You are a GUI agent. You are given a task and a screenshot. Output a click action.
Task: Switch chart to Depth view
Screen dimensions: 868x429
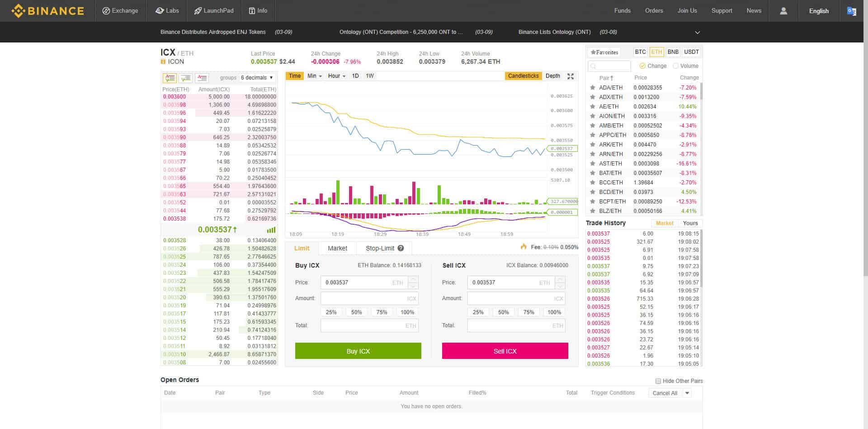(x=553, y=76)
